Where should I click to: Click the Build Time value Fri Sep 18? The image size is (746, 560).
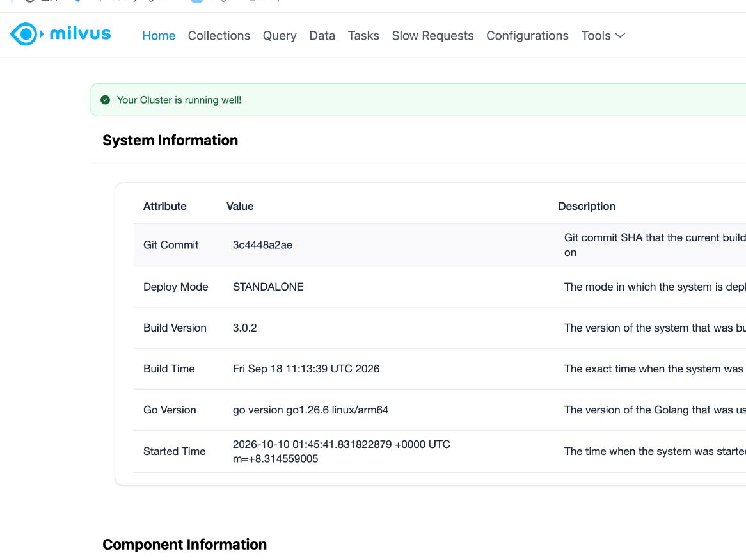(306, 369)
